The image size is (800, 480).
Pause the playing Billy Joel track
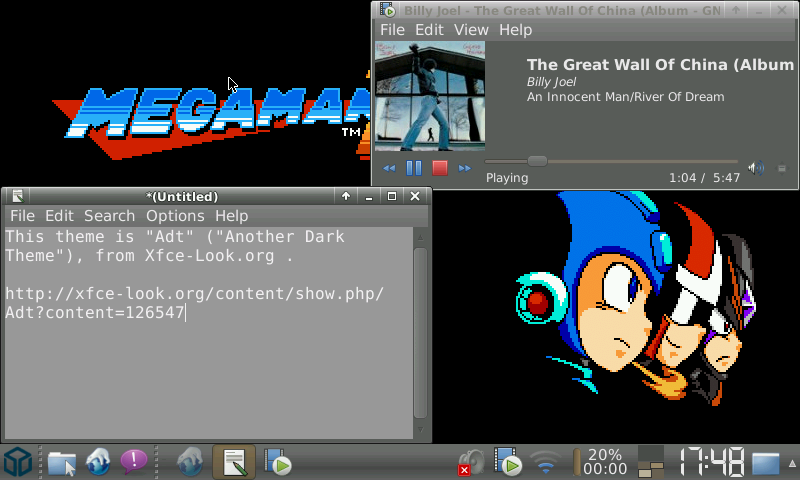(x=413, y=168)
